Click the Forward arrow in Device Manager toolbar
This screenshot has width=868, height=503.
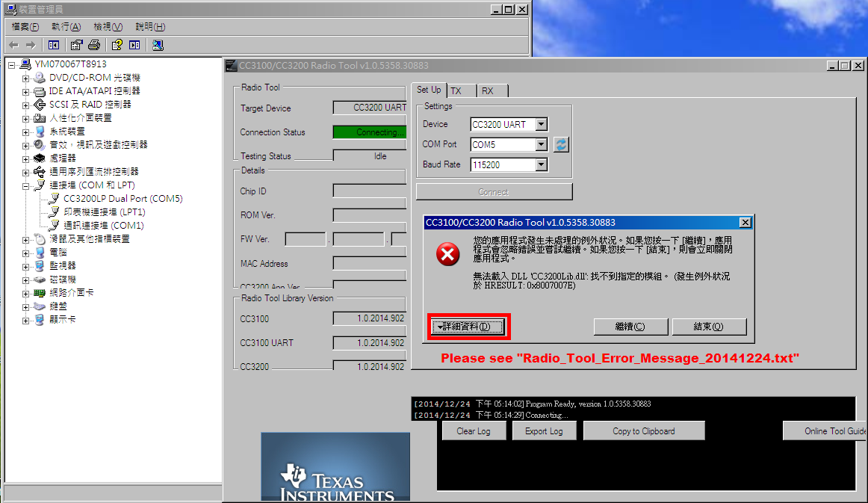pyautogui.click(x=31, y=45)
